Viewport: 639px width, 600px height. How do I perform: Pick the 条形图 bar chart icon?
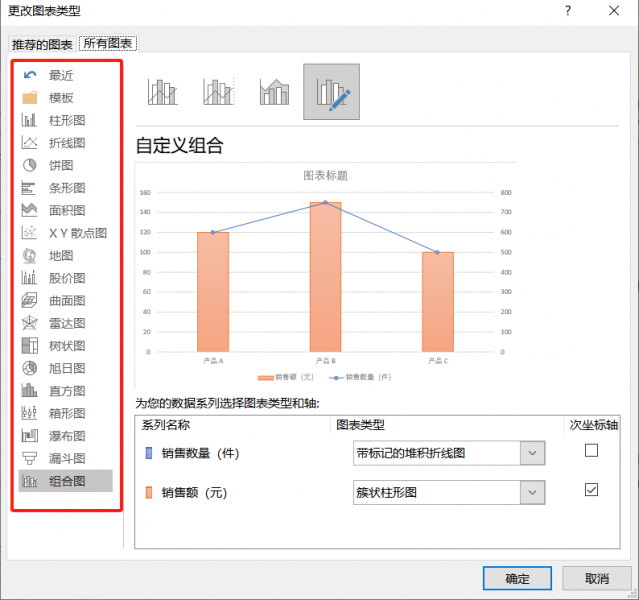pos(29,188)
